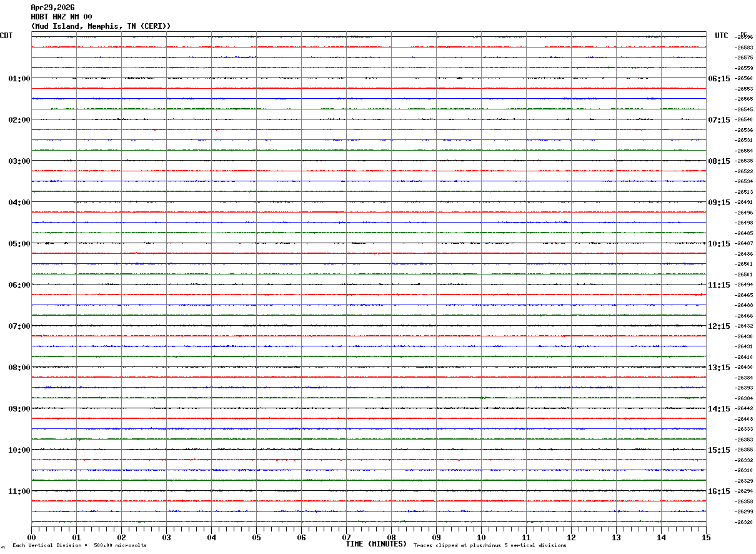Select the 03:00 CDT hour label
Image resolution: width=756 pixels, height=554 pixels.
point(19,161)
